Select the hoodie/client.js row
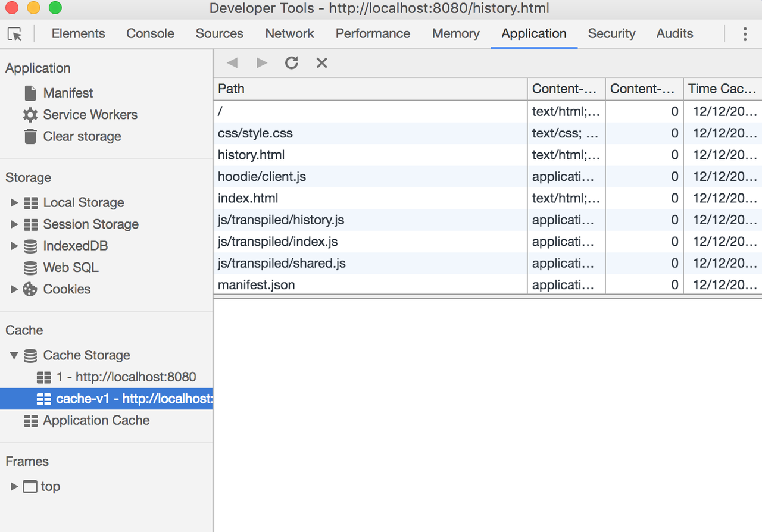The image size is (762, 532). click(x=488, y=177)
